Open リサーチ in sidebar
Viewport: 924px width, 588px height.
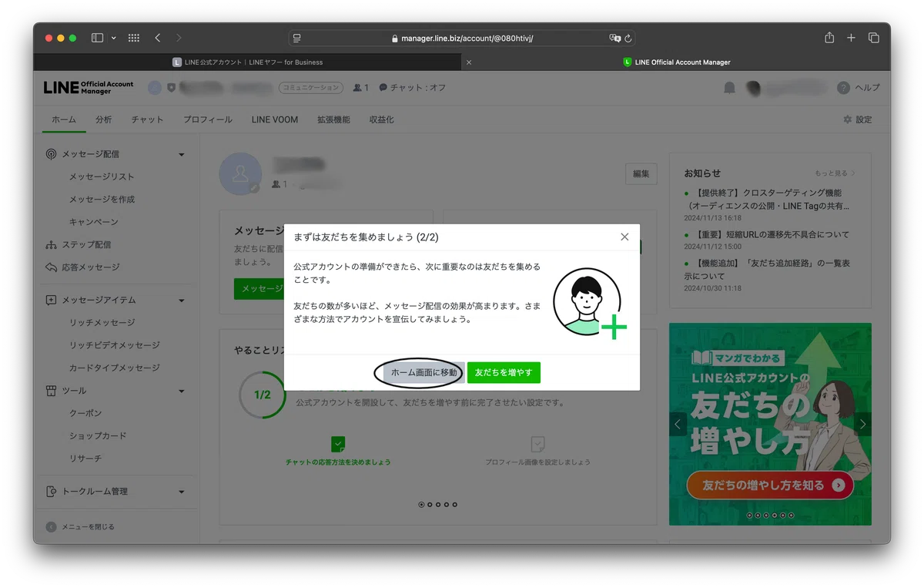(85, 459)
